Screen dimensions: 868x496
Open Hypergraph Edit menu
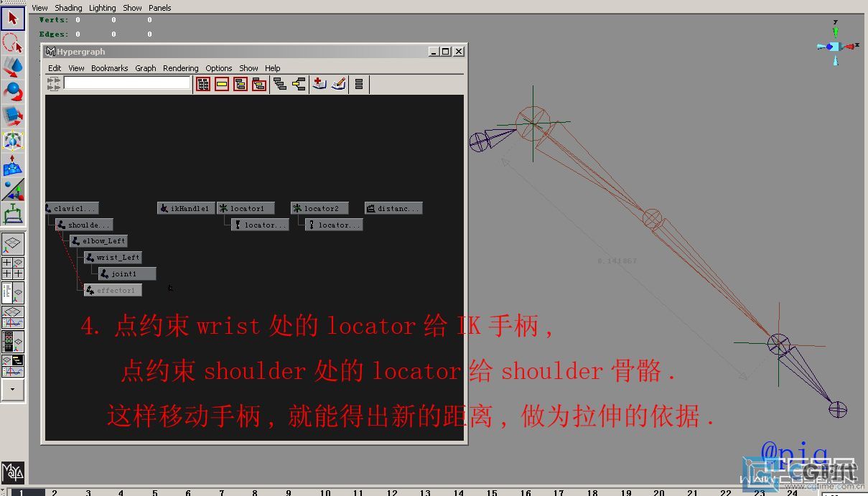[x=55, y=68]
